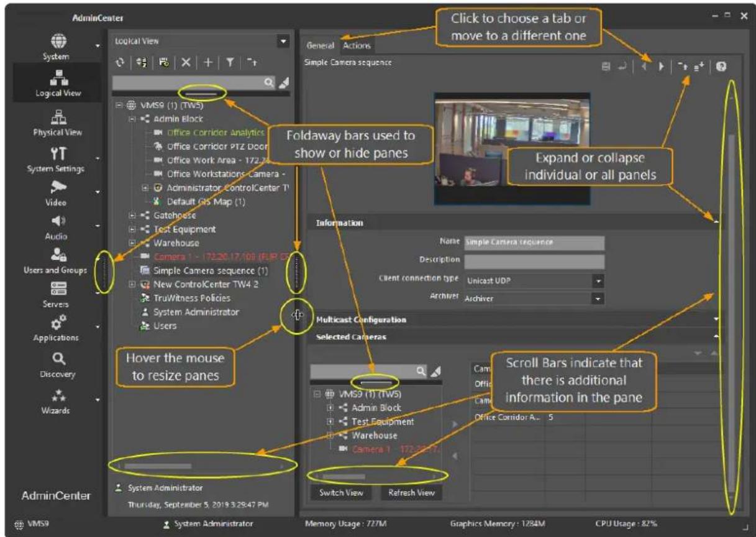Switch to the General tab

pyautogui.click(x=320, y=46)
